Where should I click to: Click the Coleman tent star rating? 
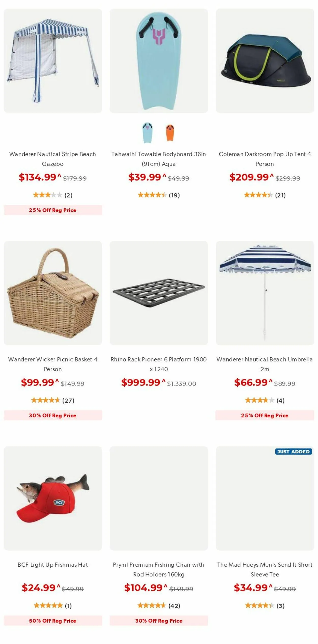[x=258, y=195]
